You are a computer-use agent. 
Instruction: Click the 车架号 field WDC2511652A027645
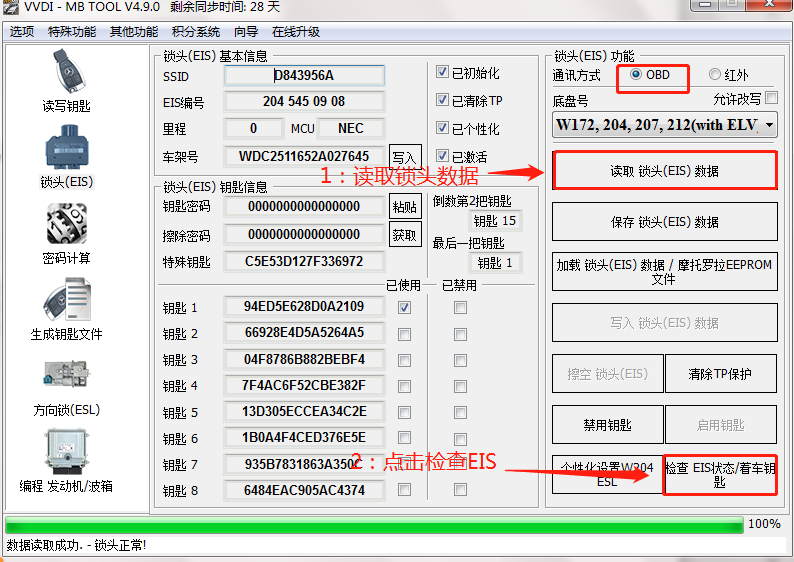tap(304, 156)
